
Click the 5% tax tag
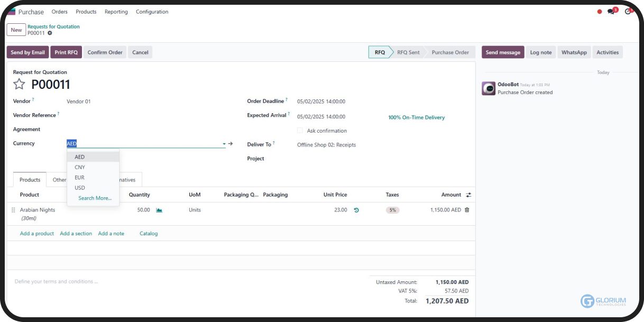pos(392,210)
